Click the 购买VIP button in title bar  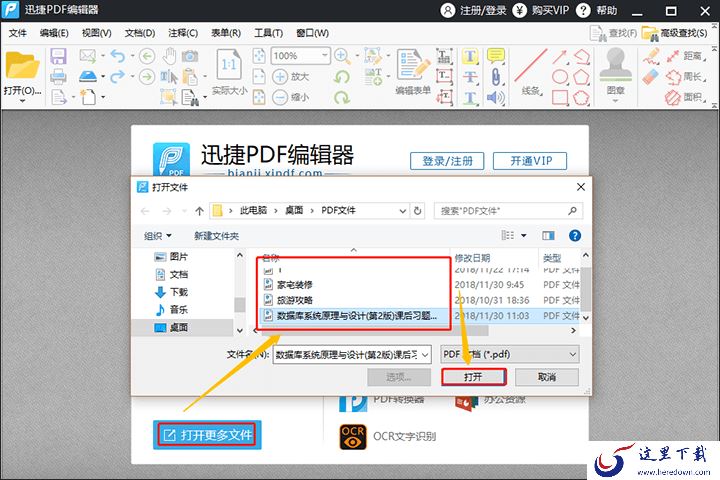(x=541, y=10)
